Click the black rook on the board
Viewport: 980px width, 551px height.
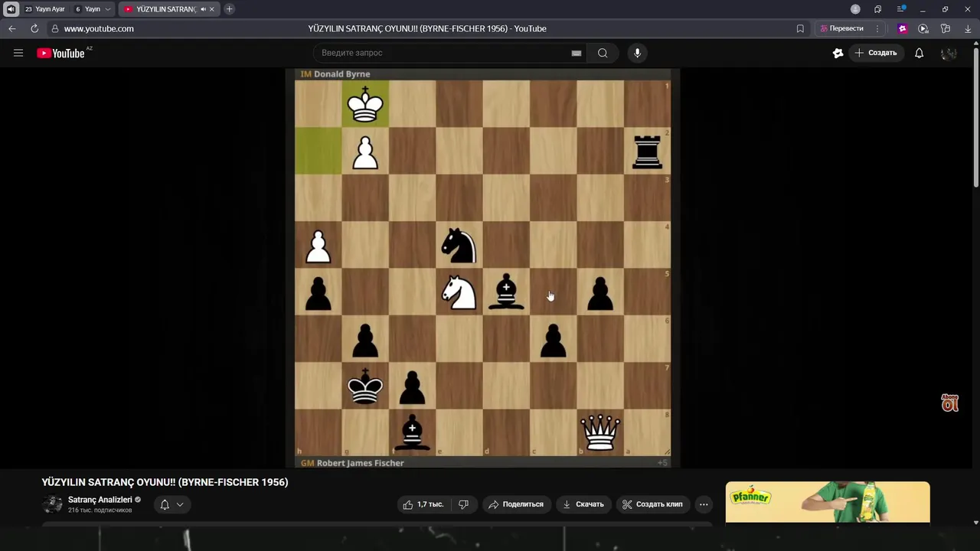(x=647, y=151)
